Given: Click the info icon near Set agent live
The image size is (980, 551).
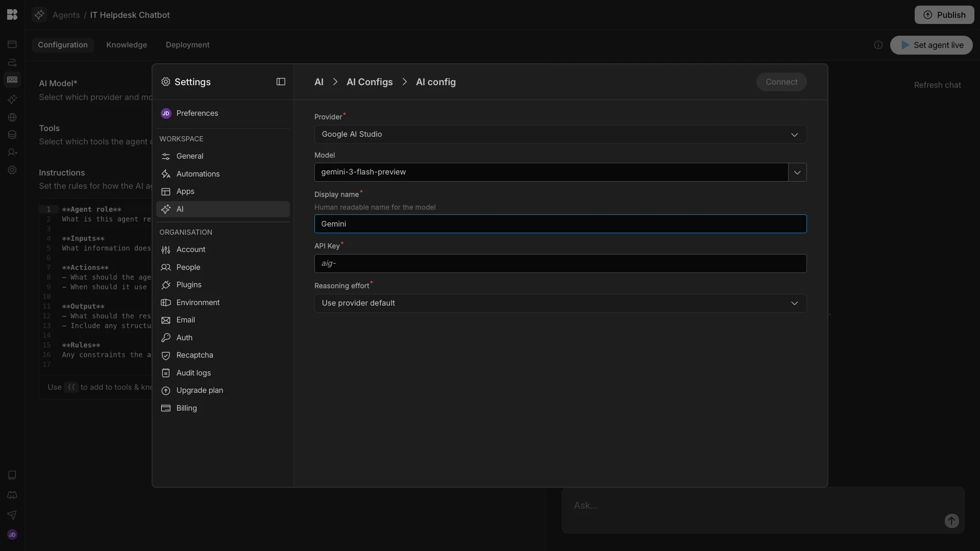Looking at the screenshot, I should 878,45.
